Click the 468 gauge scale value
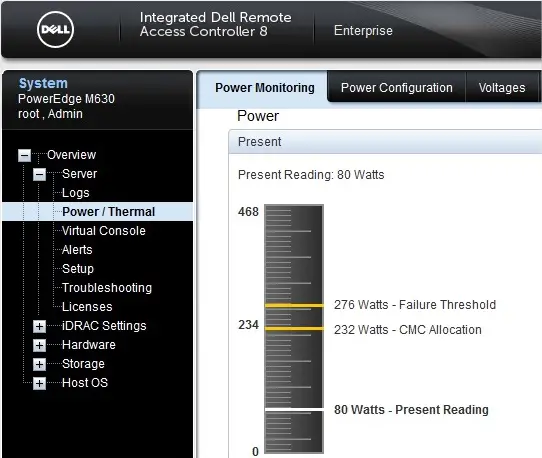 (248, 212)
